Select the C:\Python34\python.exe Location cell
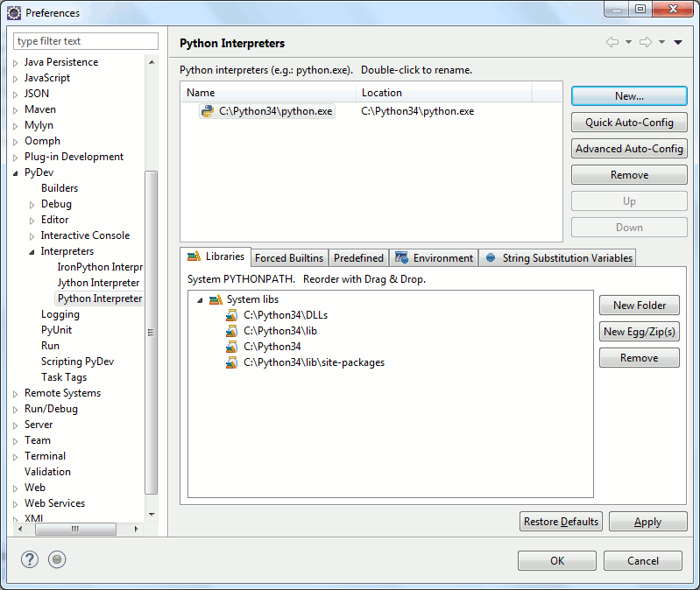700x590 pixels. point(417,111)
